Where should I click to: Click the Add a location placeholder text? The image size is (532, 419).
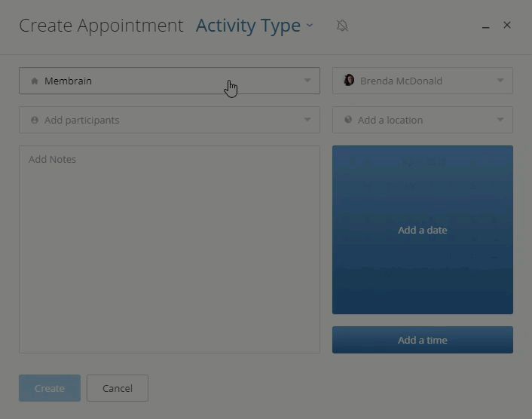tap(390, 120)
